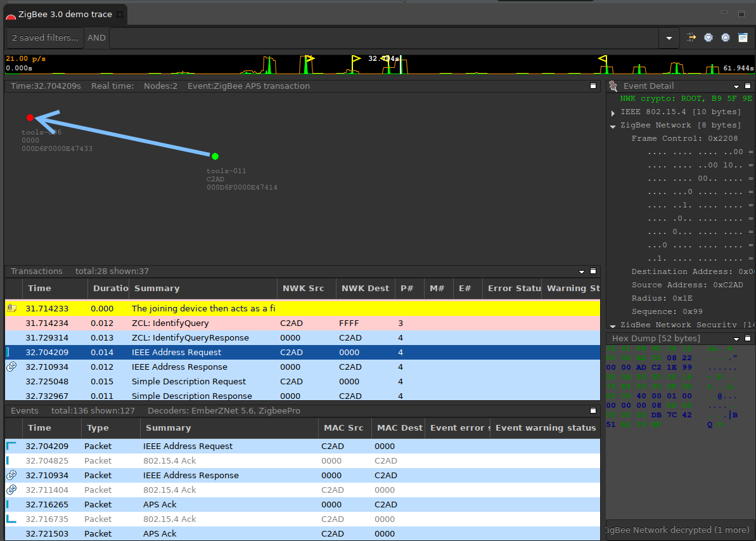
Task: Click the hand icon on the yellow transaction row
Action: pyautogui.click(x=12, y=308)
